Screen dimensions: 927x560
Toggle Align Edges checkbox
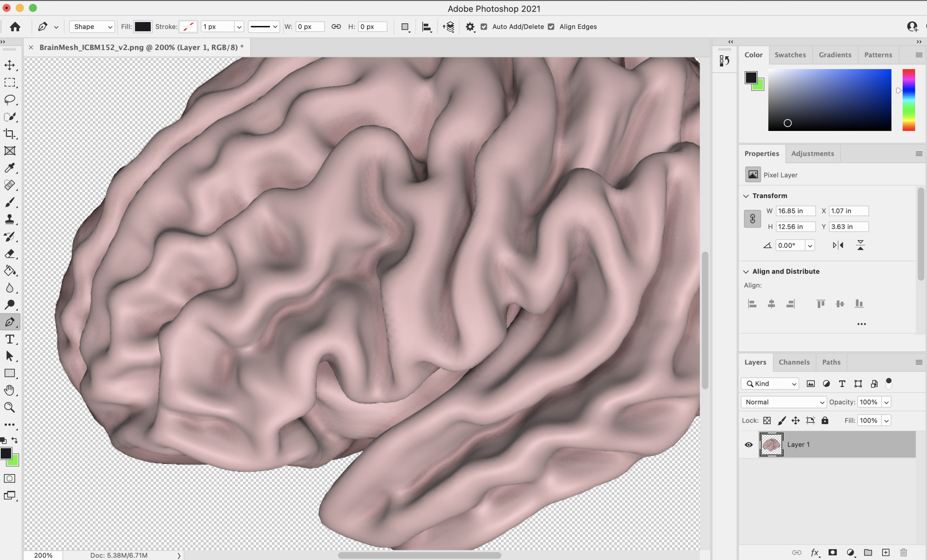pyautogui.click(x=551, y=27)
